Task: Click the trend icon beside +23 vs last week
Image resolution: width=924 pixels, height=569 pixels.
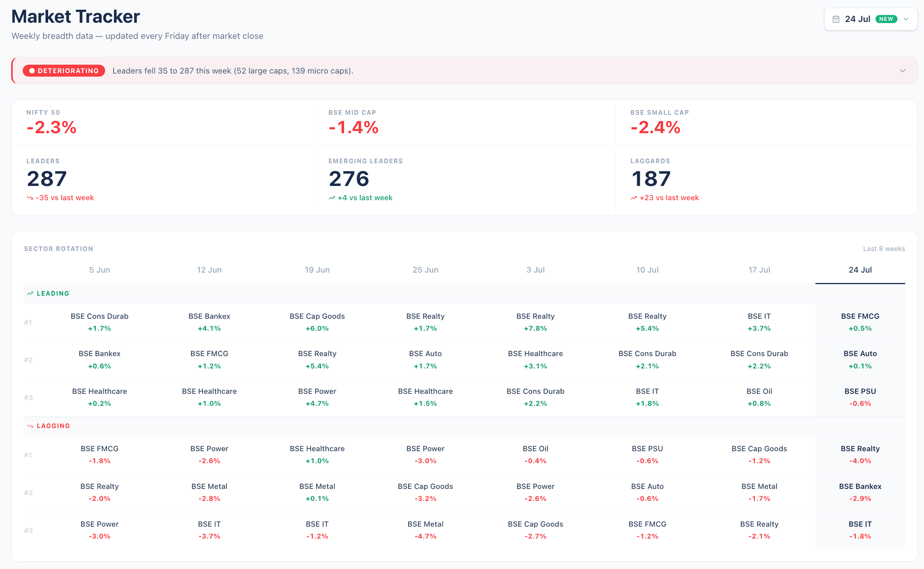Action: tap(633, 198)
